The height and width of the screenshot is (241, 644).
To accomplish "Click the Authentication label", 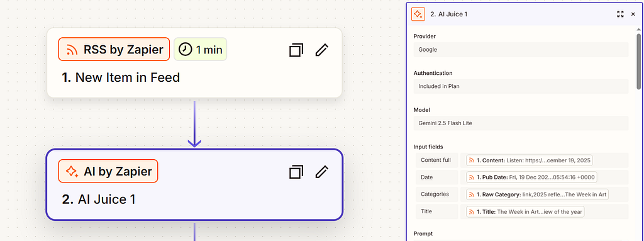I will pyautogui.click(x=433, y=73).
